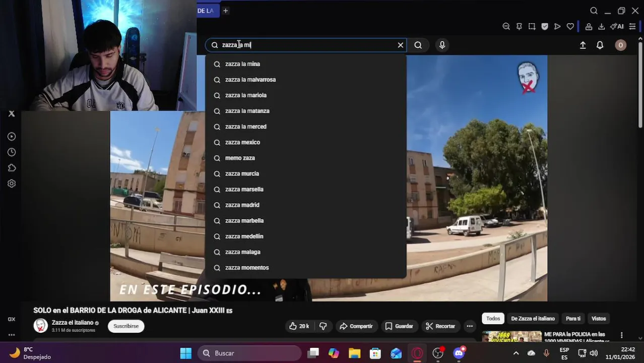Viewport: 644px width, 363px height.
Task: Open Extensions cube icon in sidebar
Action: 12,168
